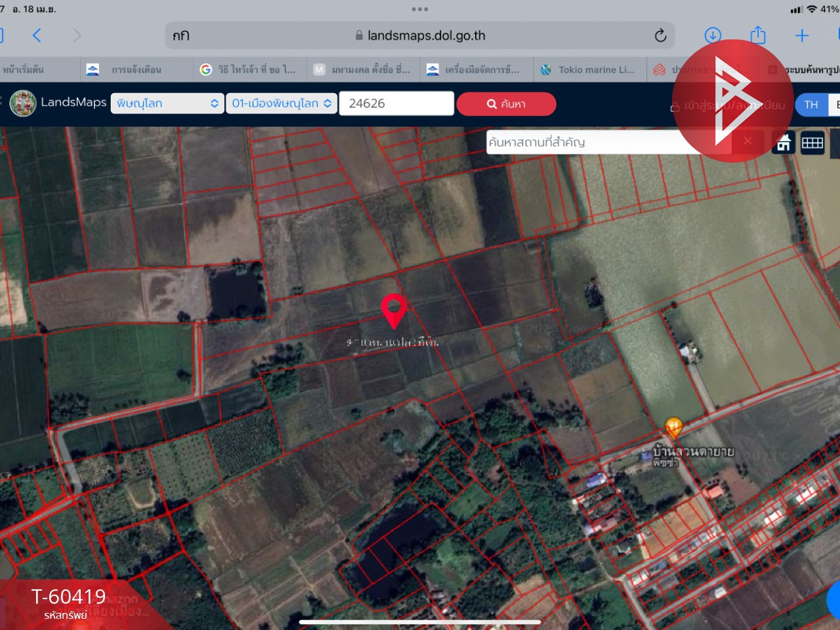Click the 'บ้านสวนตายาย' place label
Image resolution: width=840 pixels, height=630 pixels.
[x=693, y=451]
